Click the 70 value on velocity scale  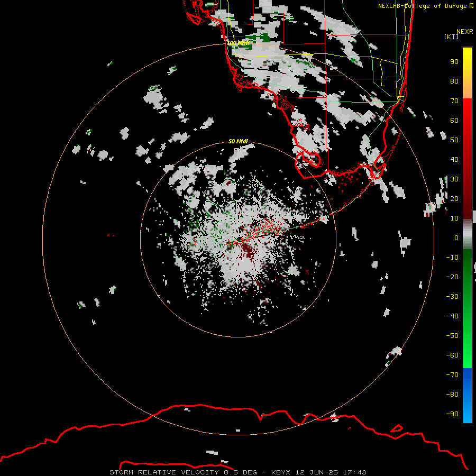(454, 101)
